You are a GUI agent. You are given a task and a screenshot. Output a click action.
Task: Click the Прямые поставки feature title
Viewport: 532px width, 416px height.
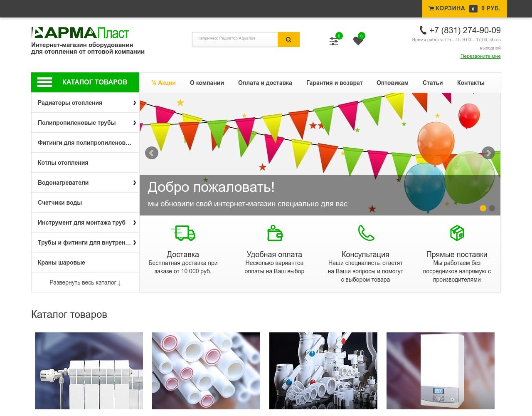point(457,254)
